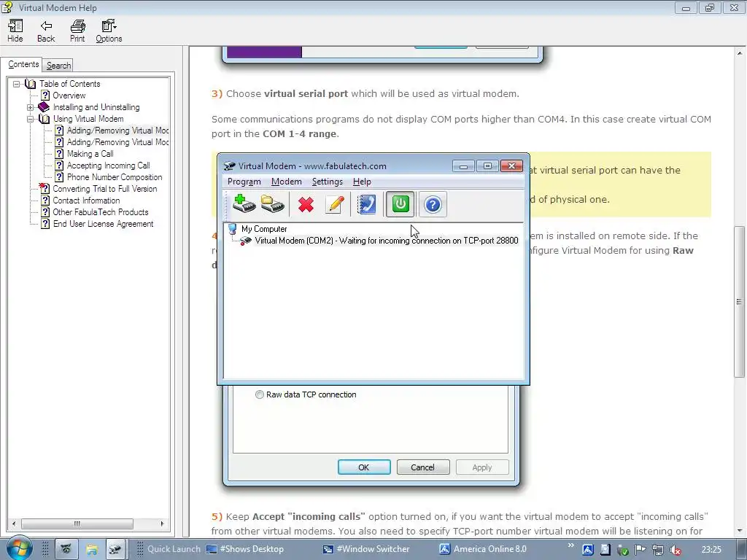Collapse the Using Virtual Modem node
The image size is (747, 560).
pos(30,119)
